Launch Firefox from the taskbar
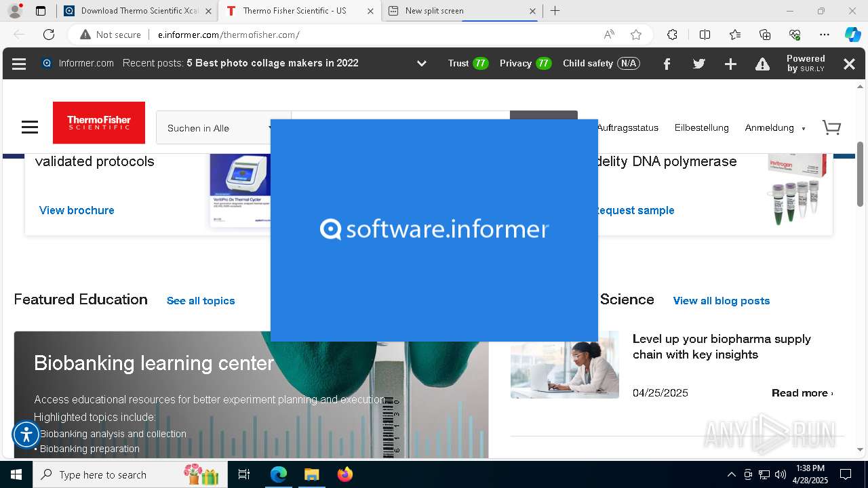 [x=345, y=474]
